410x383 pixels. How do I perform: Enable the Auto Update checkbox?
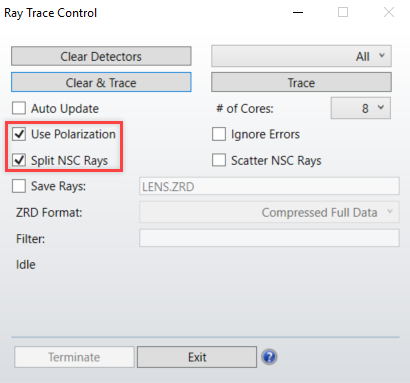19,108
